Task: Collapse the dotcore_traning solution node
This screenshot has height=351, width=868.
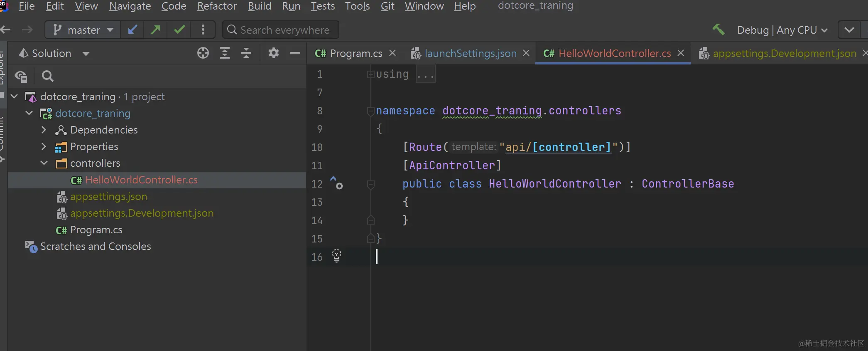Action: 14,96
